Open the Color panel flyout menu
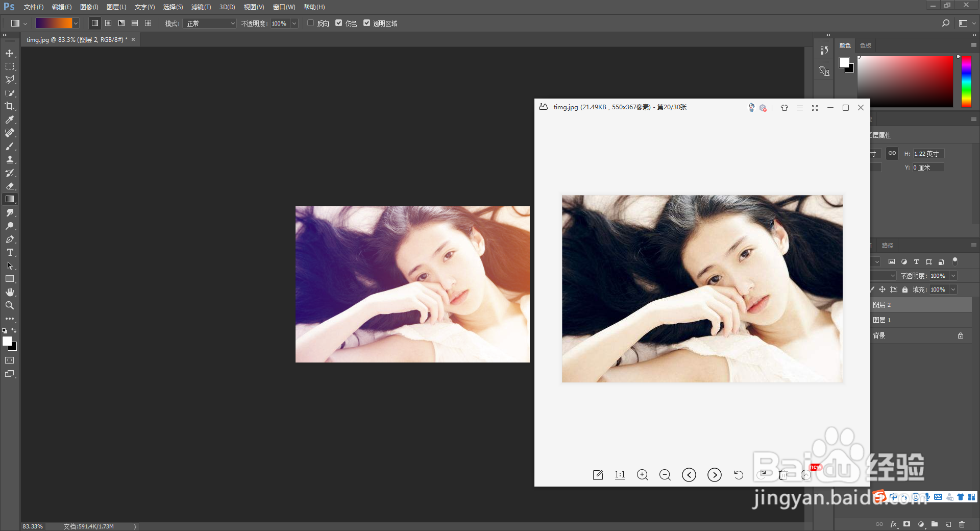 (x=973, y=45)
